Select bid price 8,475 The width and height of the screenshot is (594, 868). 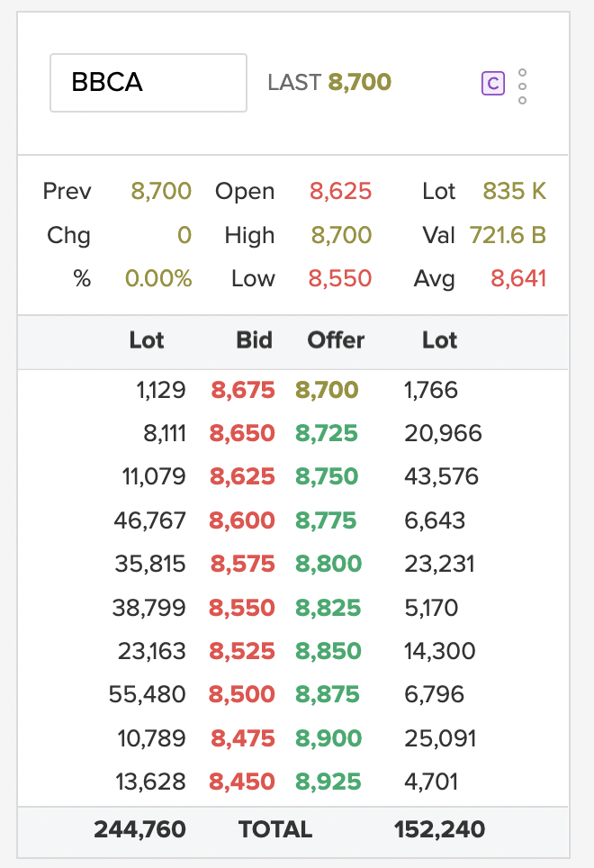click(243, 738)
